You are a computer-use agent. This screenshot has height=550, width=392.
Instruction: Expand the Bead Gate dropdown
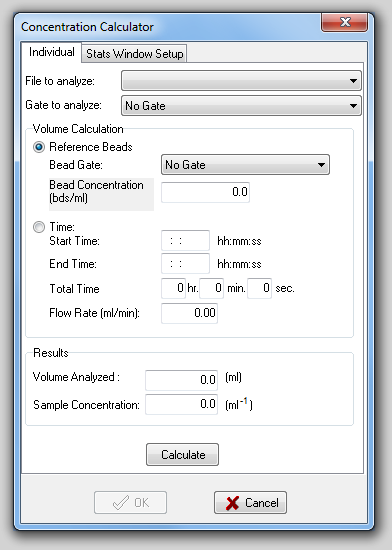[x=245, y=165]
